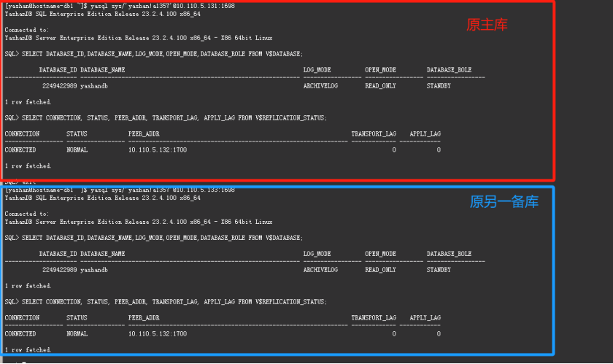The image size is (613, 364).
Task: Click STANDBY role value in the lower session
Action: pyautogui.click(x=439, y=270)
